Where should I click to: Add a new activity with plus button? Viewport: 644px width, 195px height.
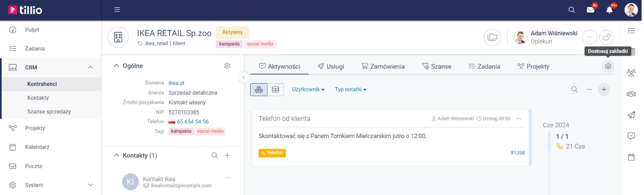pos(604,90)
